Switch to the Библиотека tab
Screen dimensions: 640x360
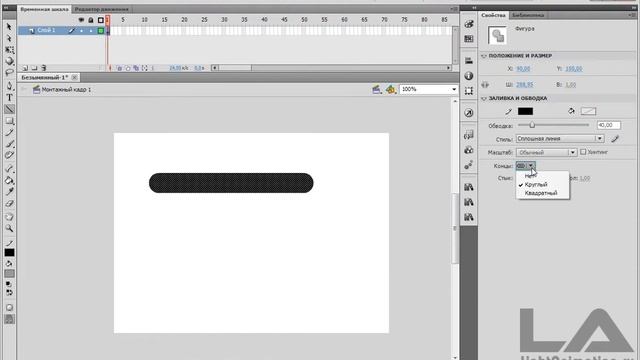pyautogui.click(x=528, y=15)
